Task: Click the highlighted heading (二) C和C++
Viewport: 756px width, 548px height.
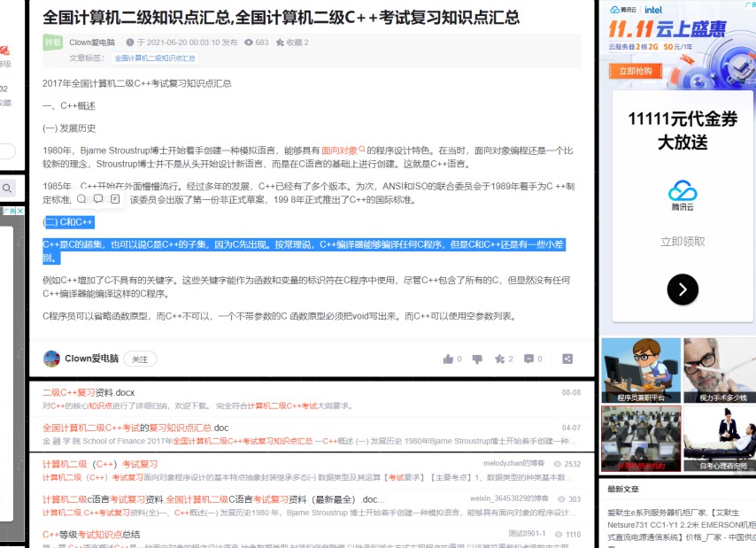Action: (x=69, y=222)
